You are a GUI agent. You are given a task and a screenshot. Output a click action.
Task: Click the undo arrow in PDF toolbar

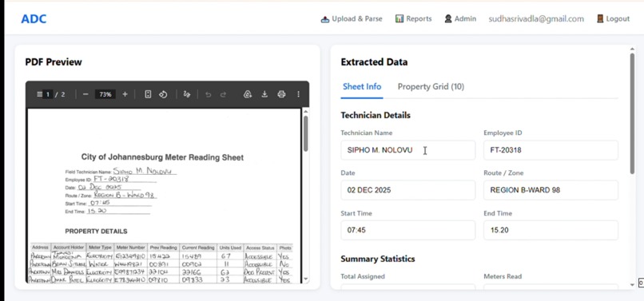click(x=209, y=94)
